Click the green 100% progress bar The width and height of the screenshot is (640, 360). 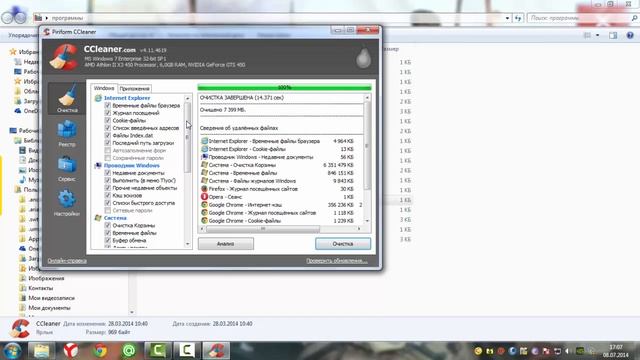(x=284, y=87)
